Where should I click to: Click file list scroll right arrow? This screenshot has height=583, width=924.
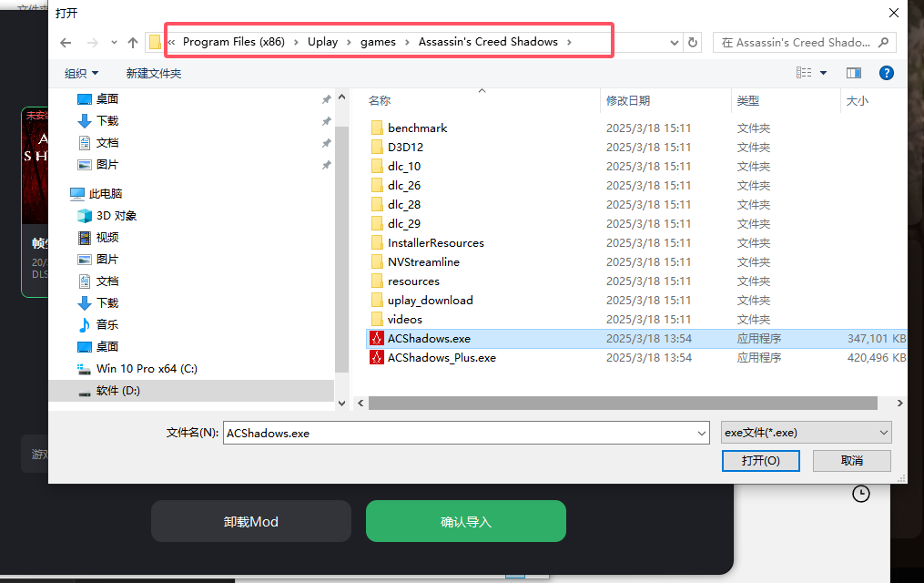tap(899, 404)
